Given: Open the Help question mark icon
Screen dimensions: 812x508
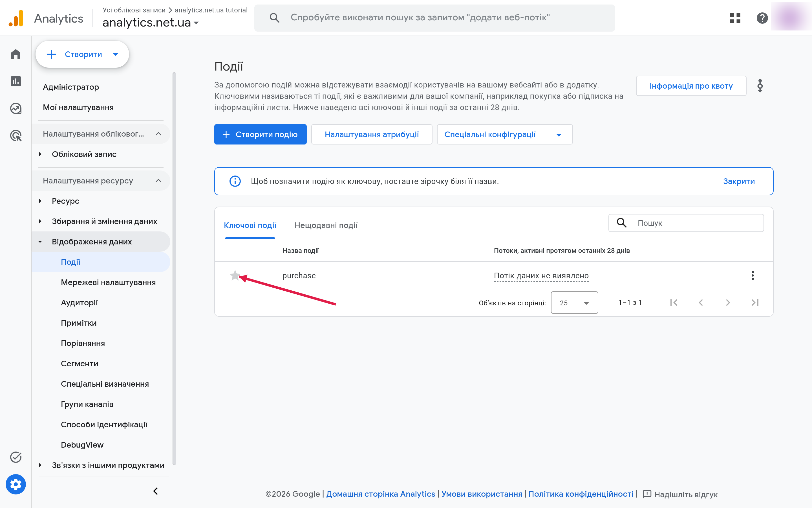Looking at the screenshot, I should 762,18.
